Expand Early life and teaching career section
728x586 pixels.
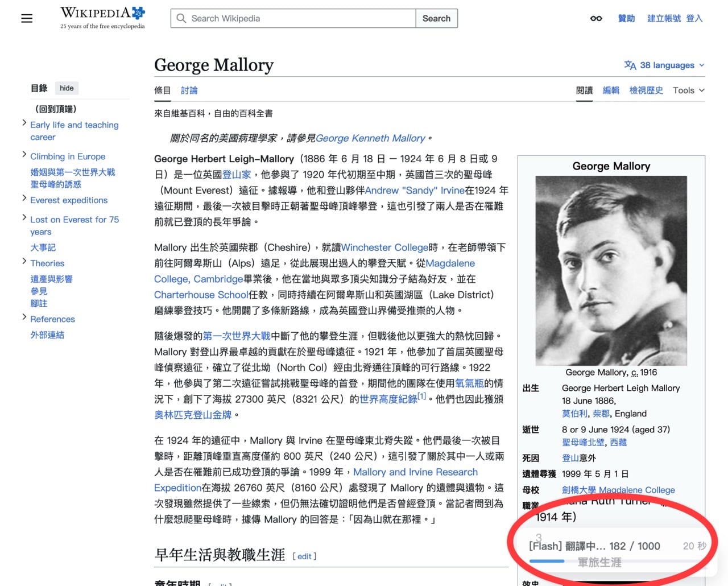pyautogui.click(x=24, y=123)
